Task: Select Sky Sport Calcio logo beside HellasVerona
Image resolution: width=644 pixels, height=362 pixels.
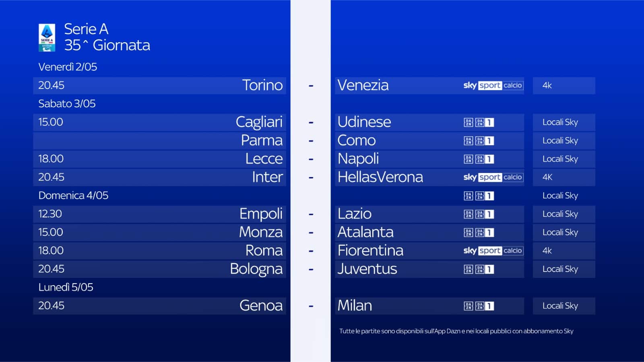Action: point(493,177)
